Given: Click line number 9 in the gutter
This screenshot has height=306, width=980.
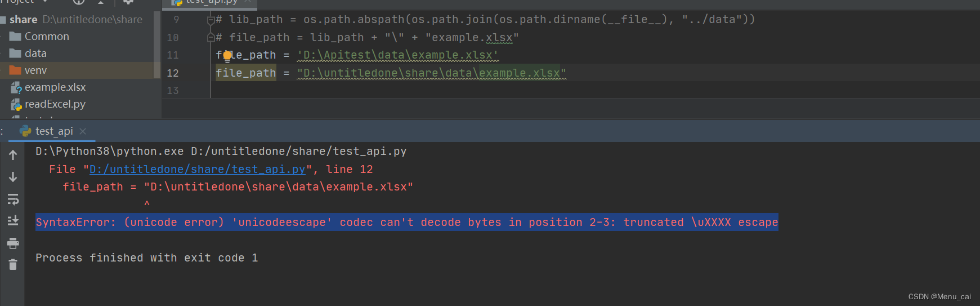Looking at the screenshot, I should 176,19.
